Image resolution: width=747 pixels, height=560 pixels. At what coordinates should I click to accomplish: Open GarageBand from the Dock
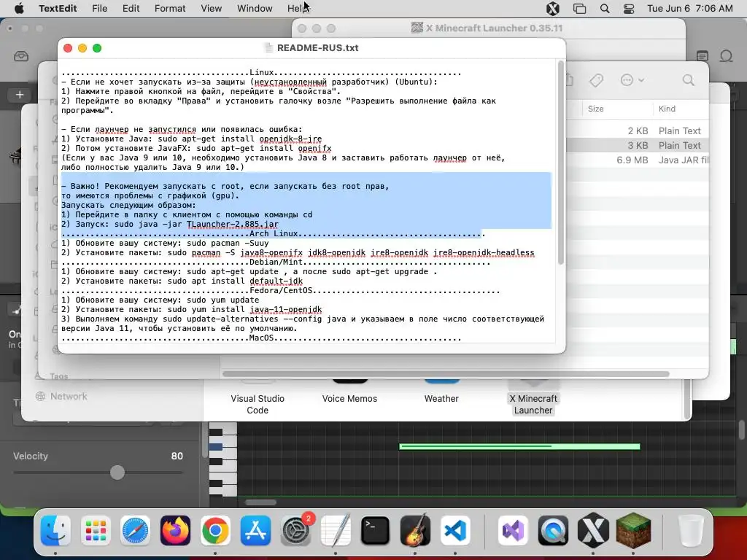(415, 531)
